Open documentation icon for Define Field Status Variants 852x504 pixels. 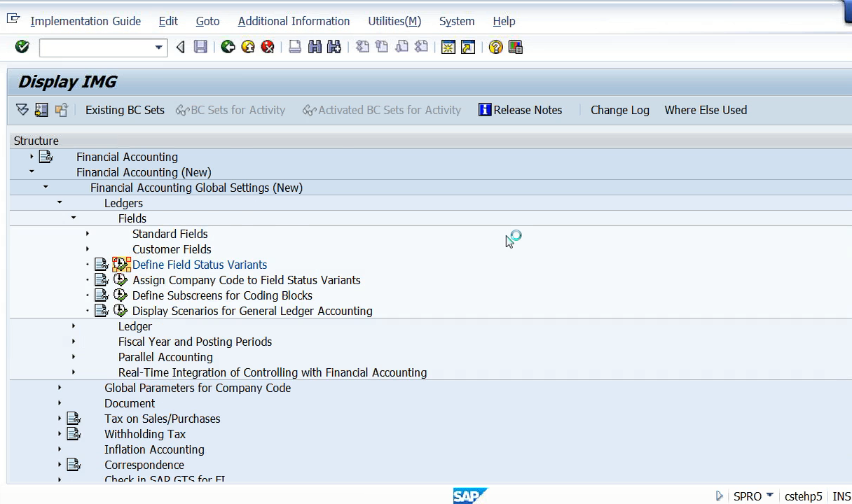tap(102, 265)
